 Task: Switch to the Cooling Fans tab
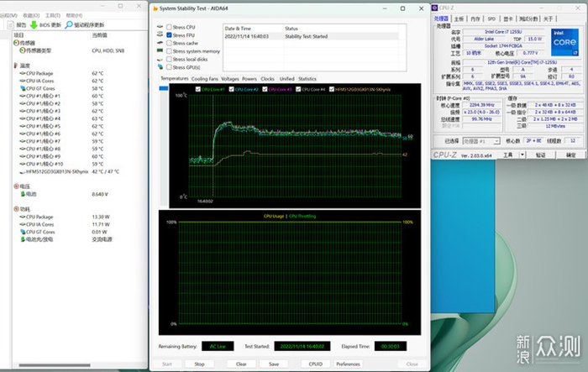pyautogui.click(x=204, y=78)
